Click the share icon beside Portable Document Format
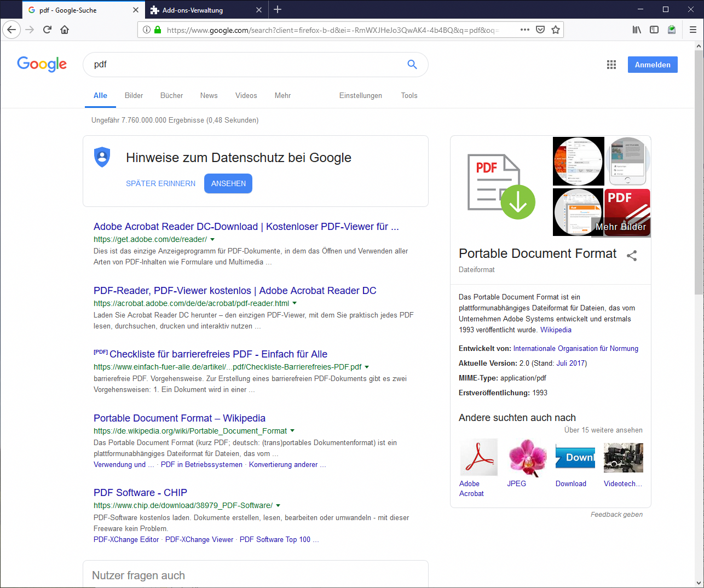 click(632, 256)
